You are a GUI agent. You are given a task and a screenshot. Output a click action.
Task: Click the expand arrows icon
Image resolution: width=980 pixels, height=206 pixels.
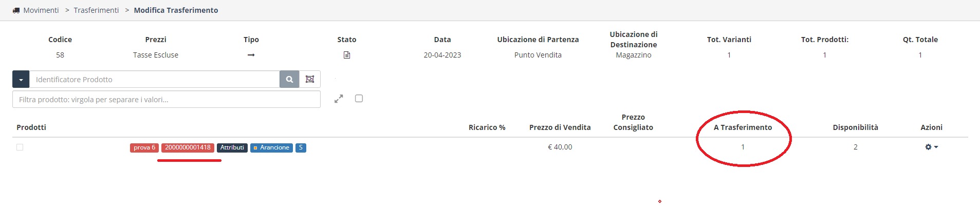(339, 99)
